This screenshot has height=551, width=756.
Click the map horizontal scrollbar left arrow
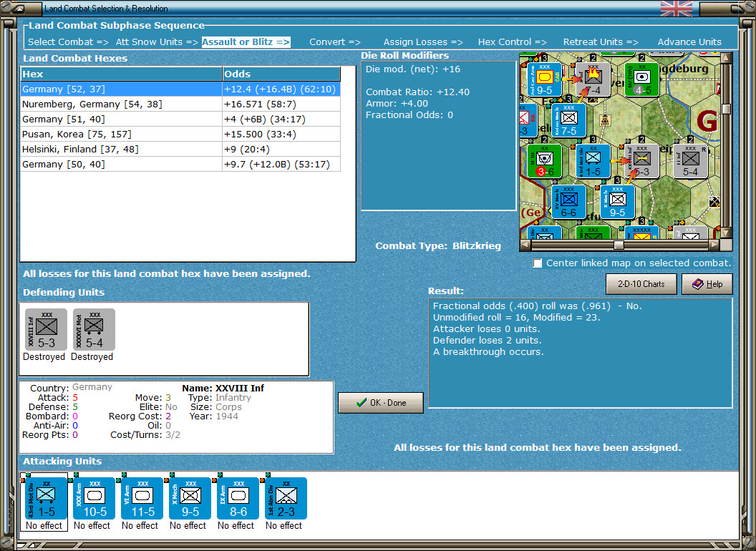(x=525, y=245)
